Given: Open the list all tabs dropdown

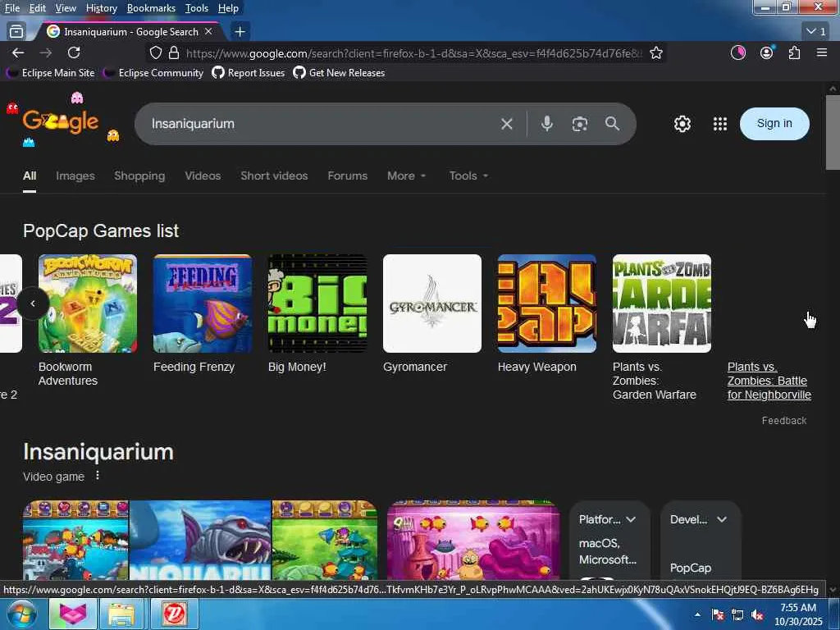Looking at the screenshot, I should click(x=816, y=32).
